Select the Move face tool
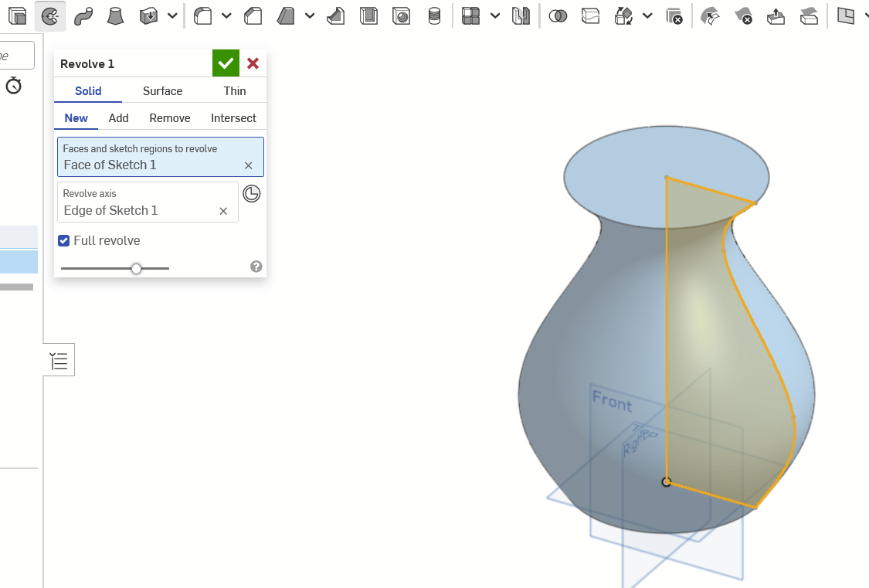This screenshot has height=588, width=869. tap(776, 16)
